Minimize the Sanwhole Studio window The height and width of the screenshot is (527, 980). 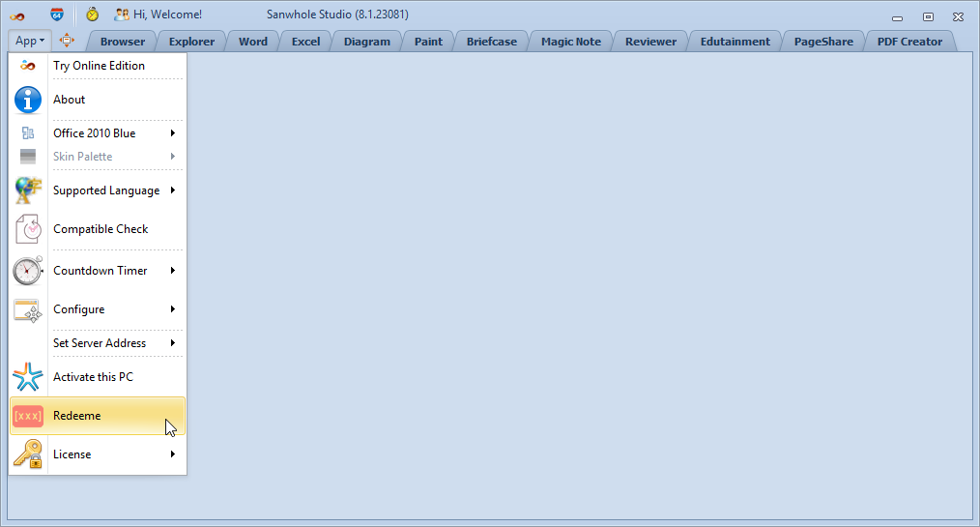pyautogui.click(x=898, y=17)
